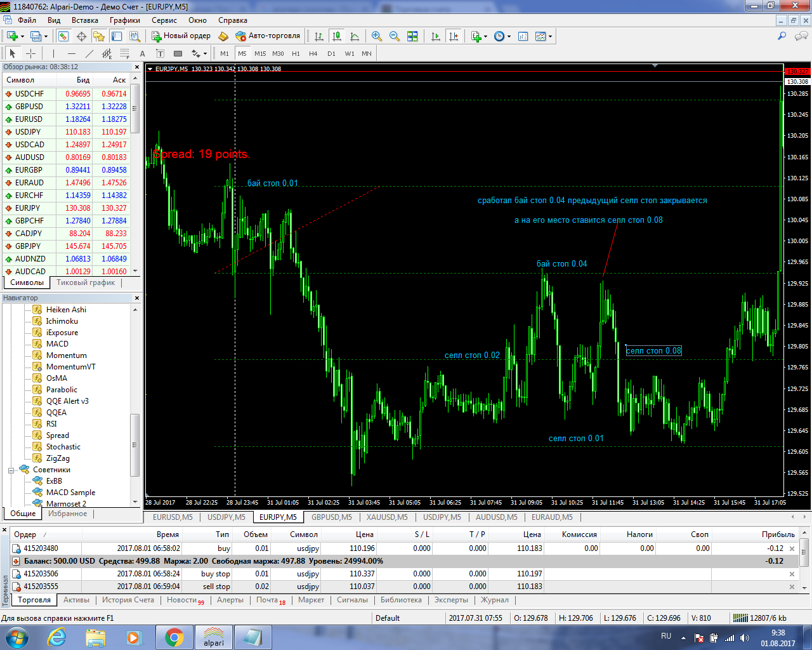Toggle chart auto scroll button
812x650 pixels.
436,36
